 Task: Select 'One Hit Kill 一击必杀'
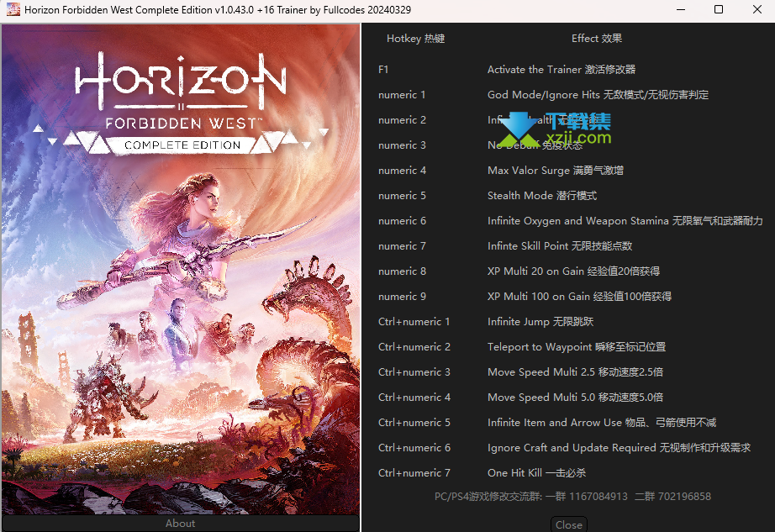pos(537,472)
